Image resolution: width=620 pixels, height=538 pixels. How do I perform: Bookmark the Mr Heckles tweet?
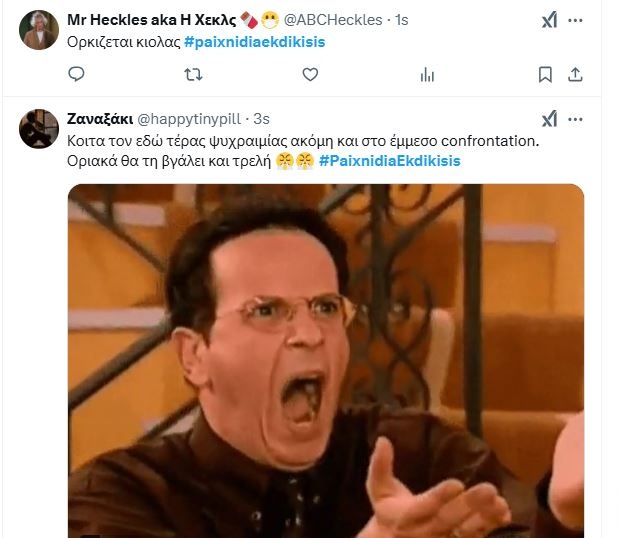tap(545, 74)
